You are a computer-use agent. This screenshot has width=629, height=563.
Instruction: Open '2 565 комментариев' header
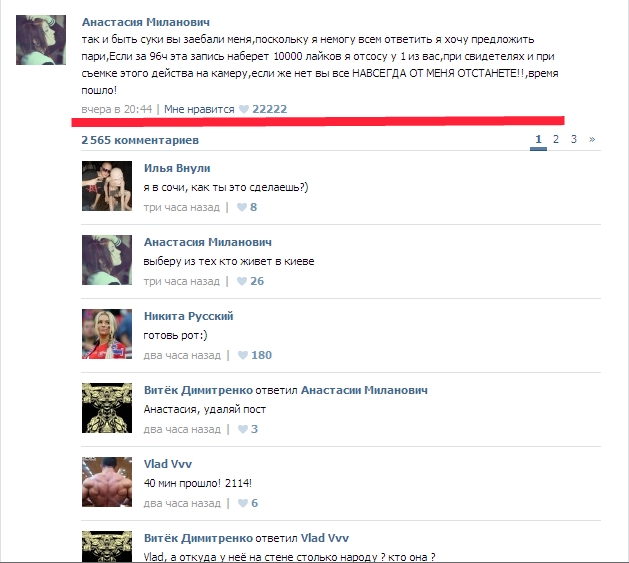[x=140, y=140]
